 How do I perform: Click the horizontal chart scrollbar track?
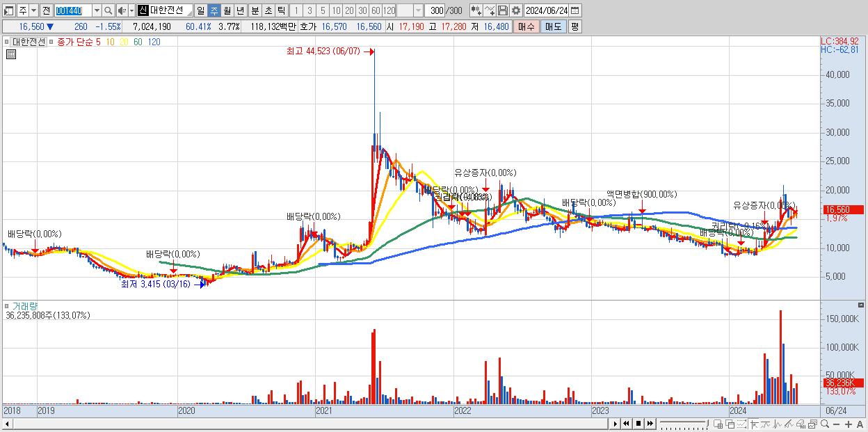310,424
